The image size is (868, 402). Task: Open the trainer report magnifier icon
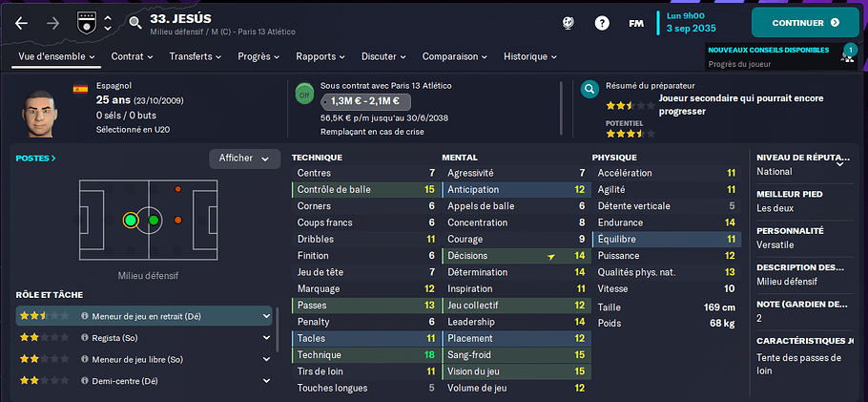[589, 89]
